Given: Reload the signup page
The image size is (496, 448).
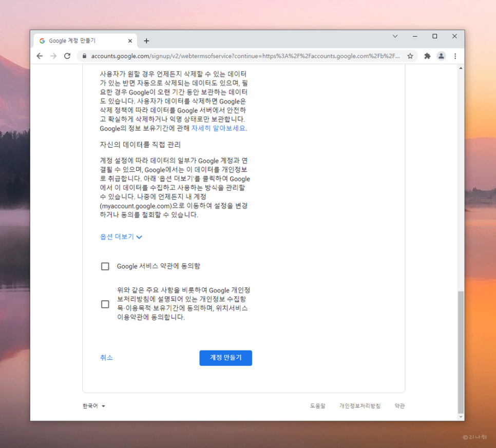Looking at the screenshot, I should pyautogui.click(x=67, y=56).
